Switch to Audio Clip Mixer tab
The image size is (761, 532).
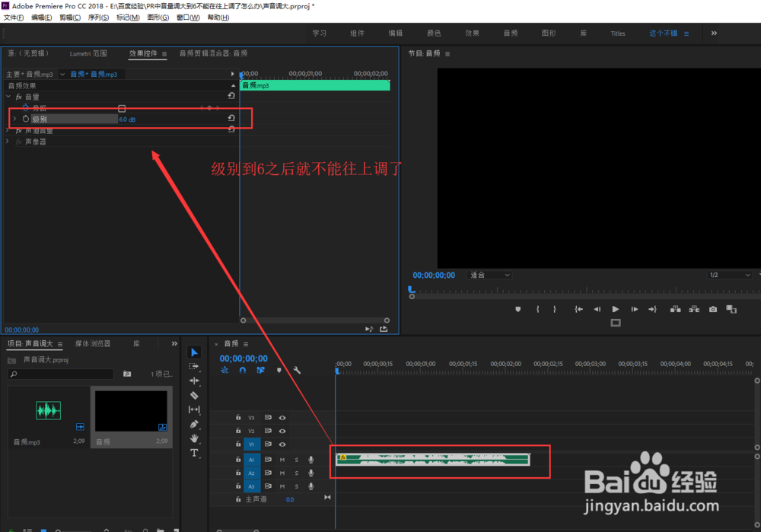(213, 53)
